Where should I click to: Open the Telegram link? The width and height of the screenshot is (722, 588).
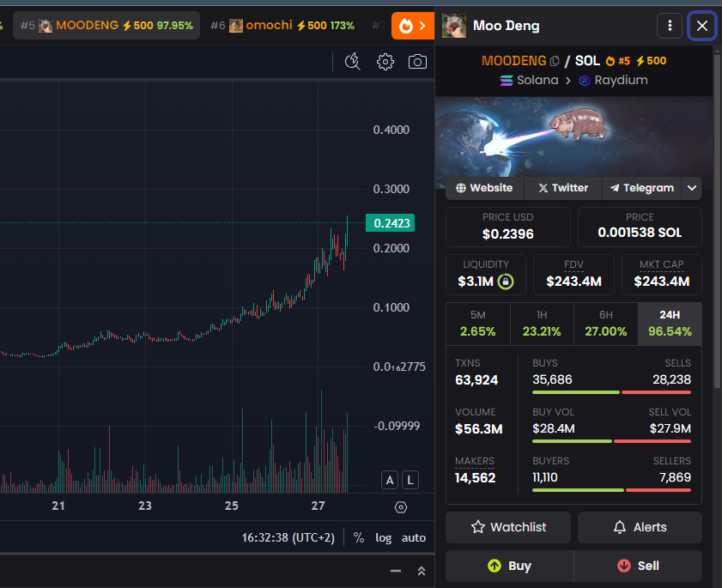coord(641,188)
